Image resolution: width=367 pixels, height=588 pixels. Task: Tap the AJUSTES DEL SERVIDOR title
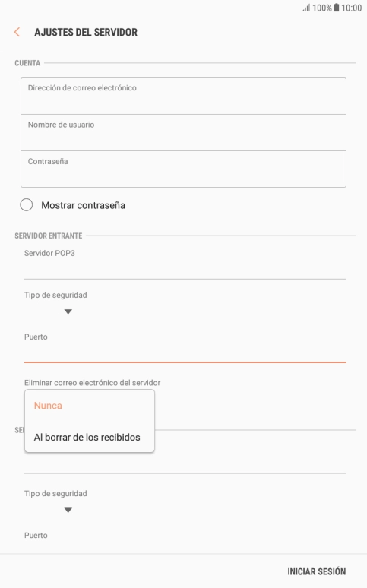click(x=86, y=32)
